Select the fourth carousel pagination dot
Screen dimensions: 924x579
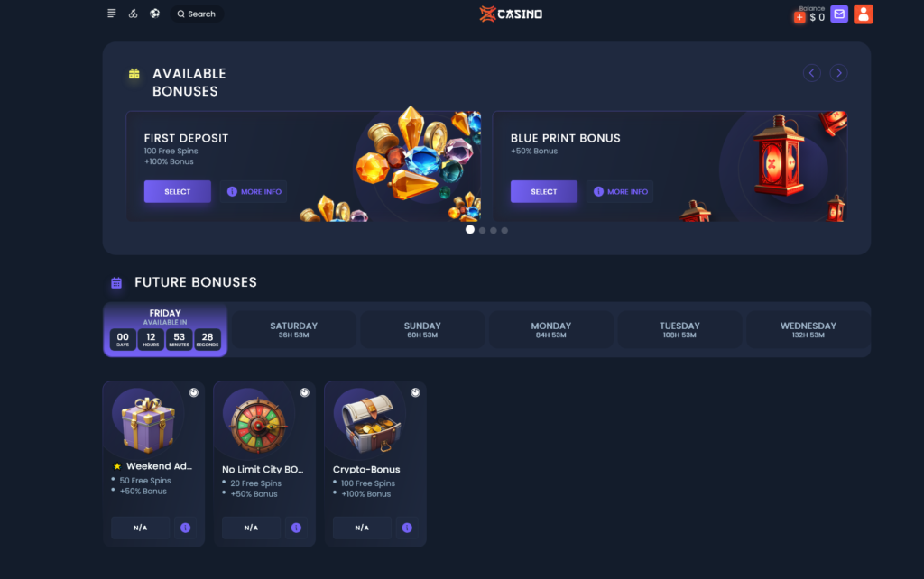[504, 230]
